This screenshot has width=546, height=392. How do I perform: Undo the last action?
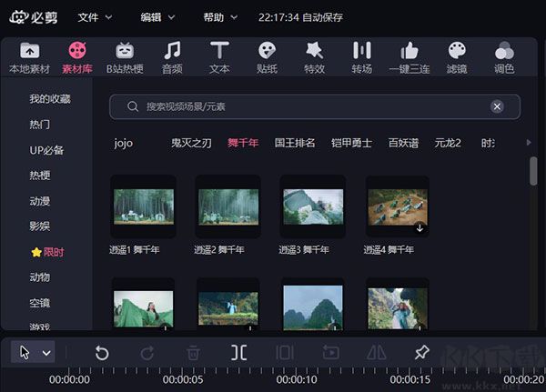click(x=102, y=353)
